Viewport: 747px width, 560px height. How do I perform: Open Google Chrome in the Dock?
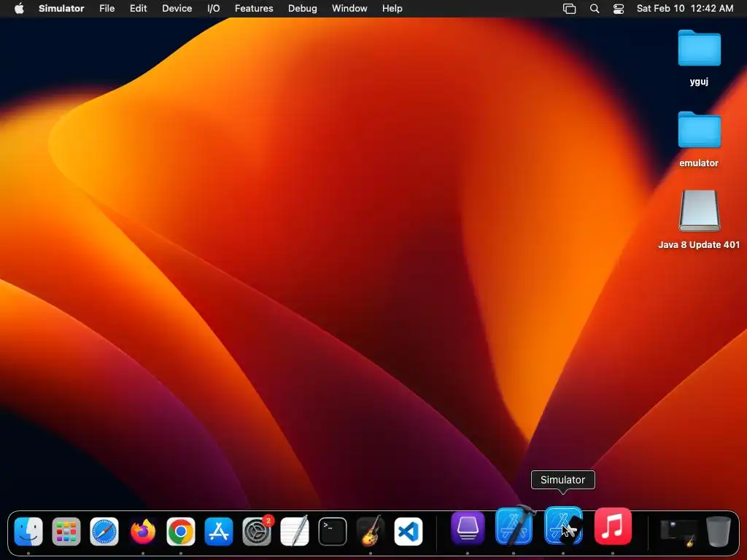(181, 531)
